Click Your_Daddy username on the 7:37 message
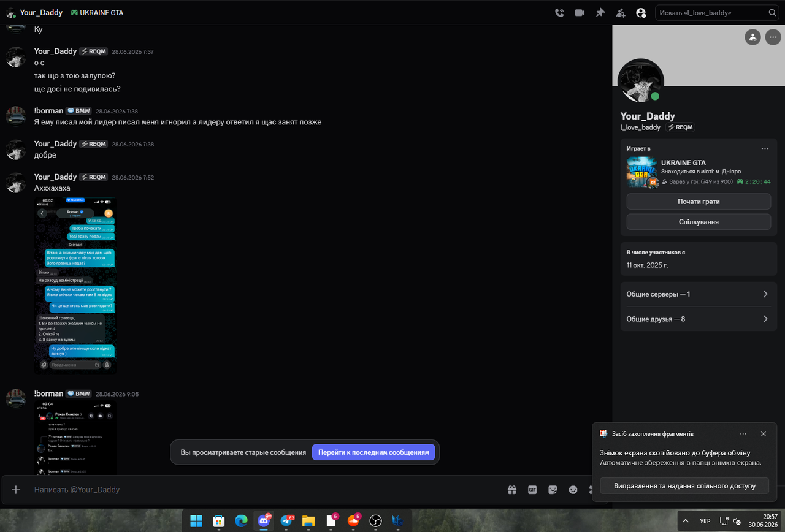Image resolution: width=785 pixels, height=532 pixels. 56,51
